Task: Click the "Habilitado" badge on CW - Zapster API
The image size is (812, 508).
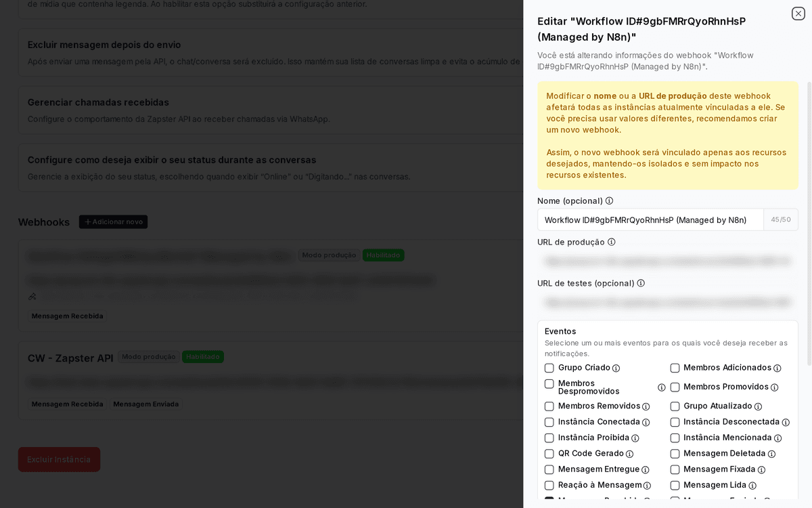Action: (x=202, y=356)
